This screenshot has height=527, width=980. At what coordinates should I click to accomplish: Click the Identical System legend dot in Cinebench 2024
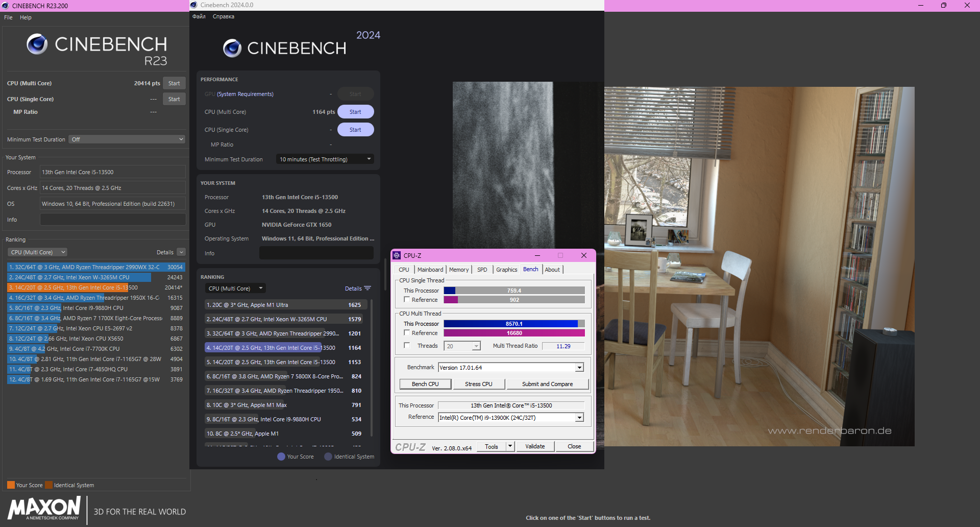coord(328,457)
